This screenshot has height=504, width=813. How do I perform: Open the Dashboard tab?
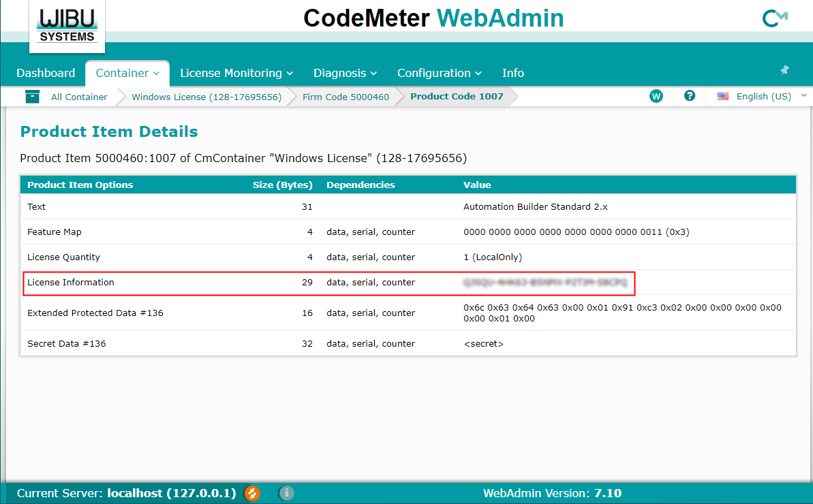pos(46,73)
